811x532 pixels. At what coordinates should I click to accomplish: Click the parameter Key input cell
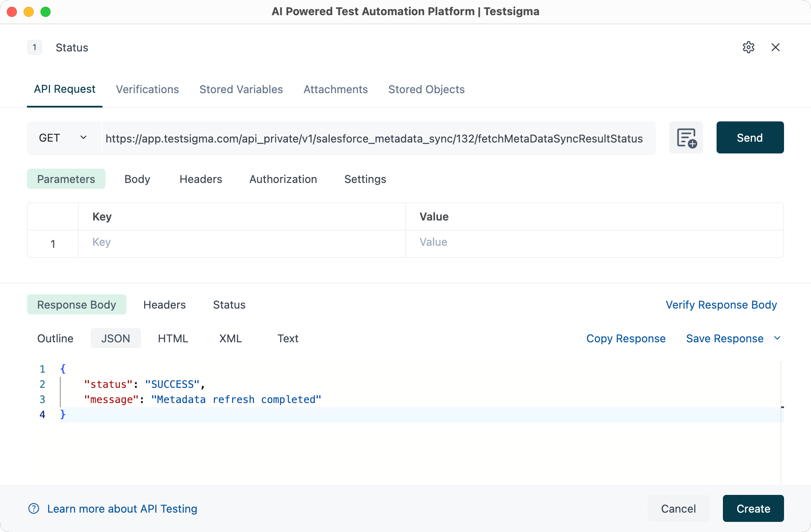pyautogui.click(x=241, y=242)
